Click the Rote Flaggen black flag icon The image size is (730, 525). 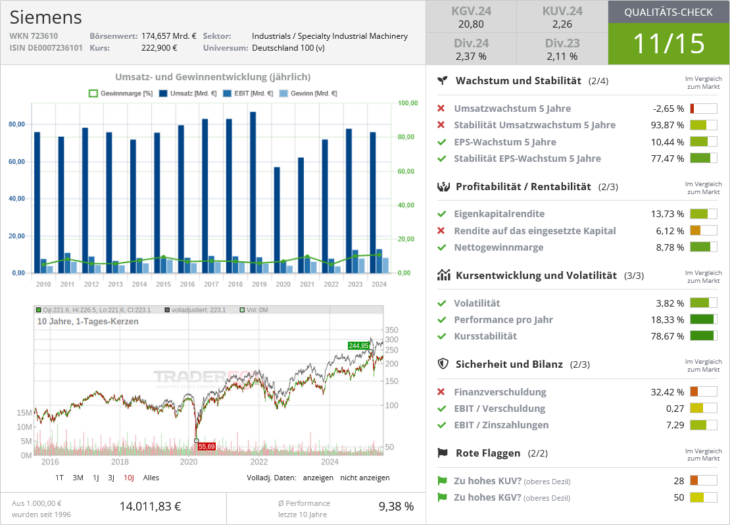442,453
